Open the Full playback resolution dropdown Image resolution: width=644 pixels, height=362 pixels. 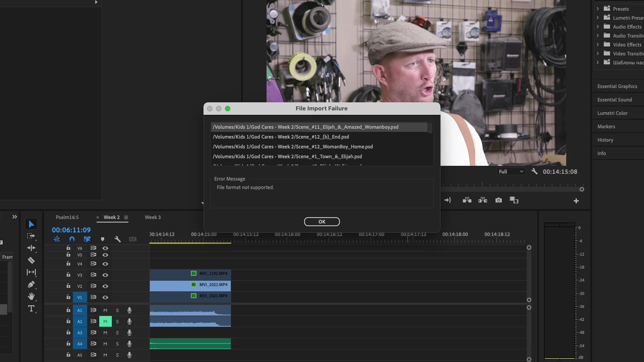coord(510,172)
